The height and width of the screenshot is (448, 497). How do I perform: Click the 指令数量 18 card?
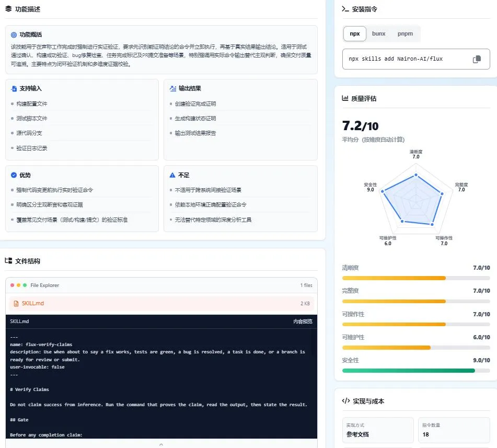tap(454, 430)
